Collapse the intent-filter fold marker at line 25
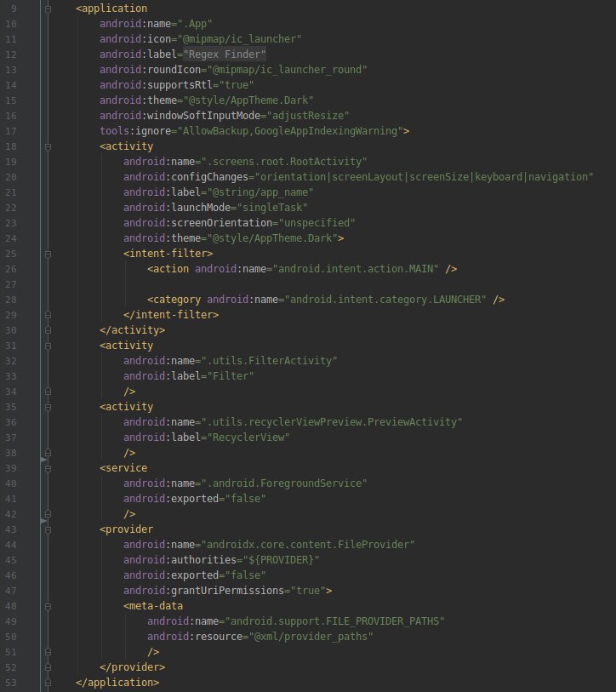616x692 pixels. click(x=48, y=254)
